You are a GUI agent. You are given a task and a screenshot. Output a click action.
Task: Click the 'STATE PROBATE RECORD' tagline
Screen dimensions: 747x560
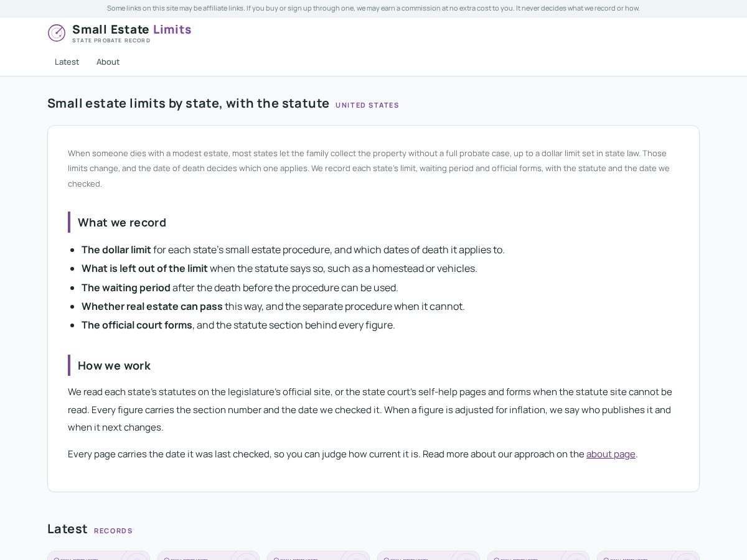coord(111,40)
